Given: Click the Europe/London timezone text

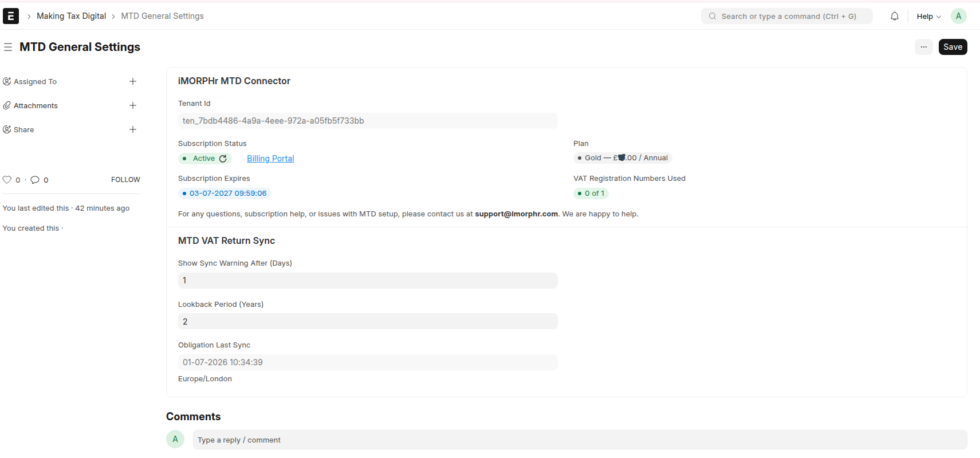Looking at the screenshot, I should [x=205, y=379].
